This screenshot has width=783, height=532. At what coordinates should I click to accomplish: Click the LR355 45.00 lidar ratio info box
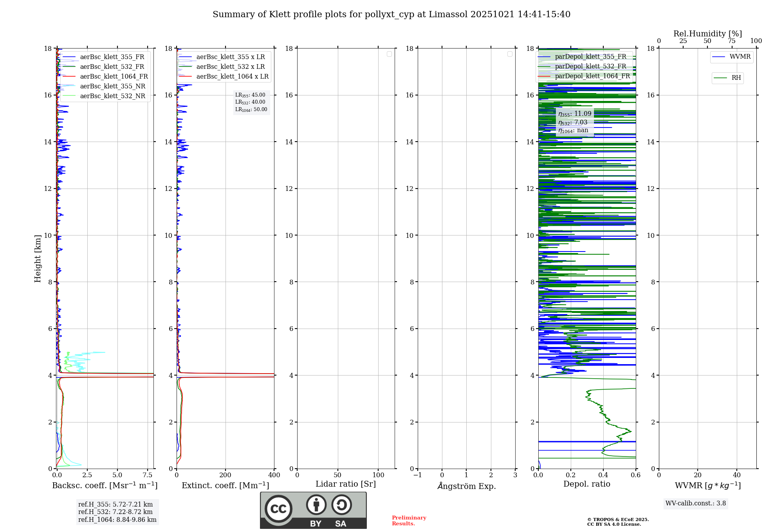pos(251,102)
